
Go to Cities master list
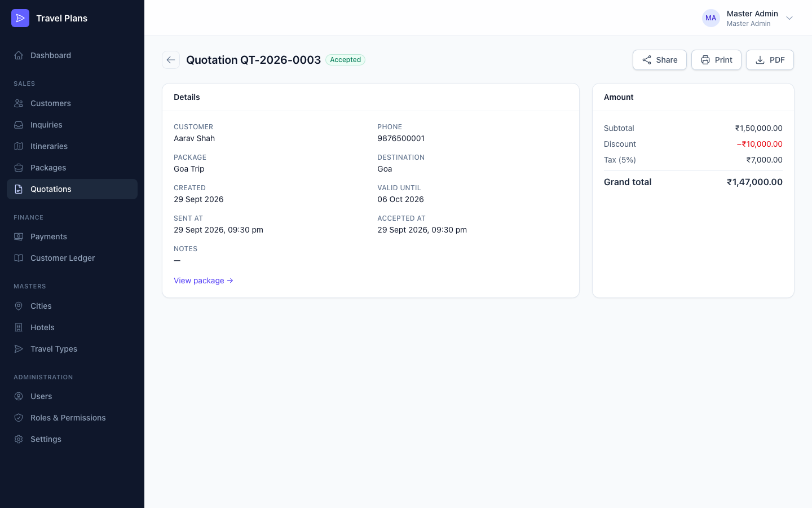[x=72, y=306]
